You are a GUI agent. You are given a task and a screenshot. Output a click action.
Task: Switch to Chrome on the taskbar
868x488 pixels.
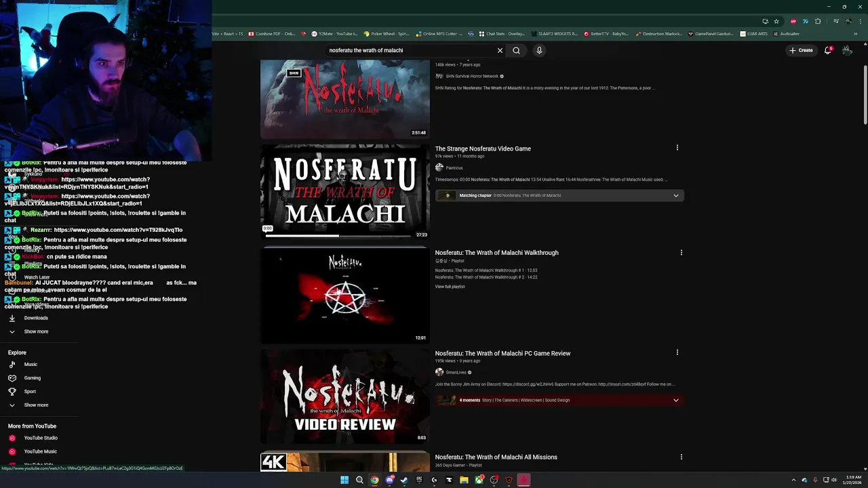click(374, 480)
